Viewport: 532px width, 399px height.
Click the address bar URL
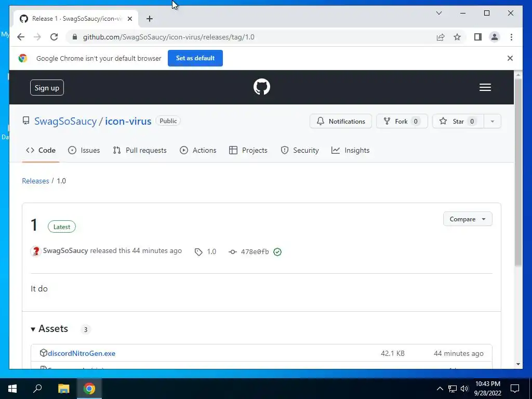click(x=169, y=37)
